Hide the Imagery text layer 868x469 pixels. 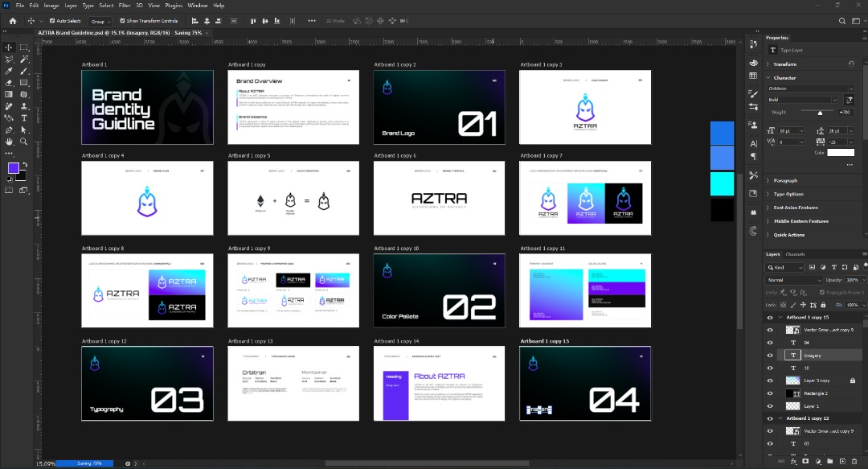pyautogui.click(x=770, y=356)
